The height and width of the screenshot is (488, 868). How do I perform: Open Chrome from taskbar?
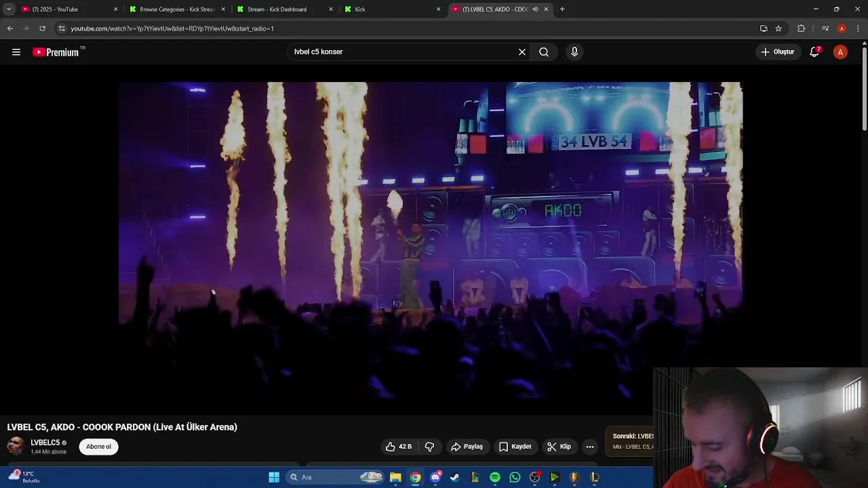415,477
